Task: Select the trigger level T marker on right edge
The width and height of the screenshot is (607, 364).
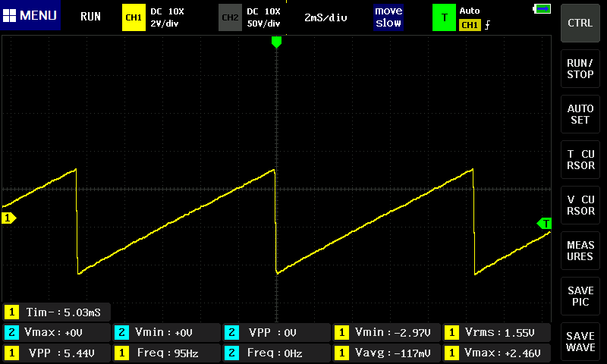Action: tap(544, 223)
